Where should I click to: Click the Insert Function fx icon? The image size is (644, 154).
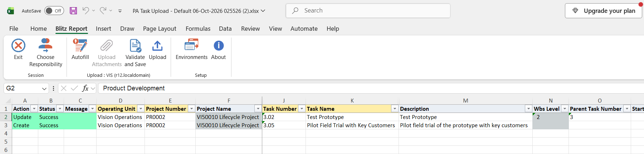coord(85,88)
